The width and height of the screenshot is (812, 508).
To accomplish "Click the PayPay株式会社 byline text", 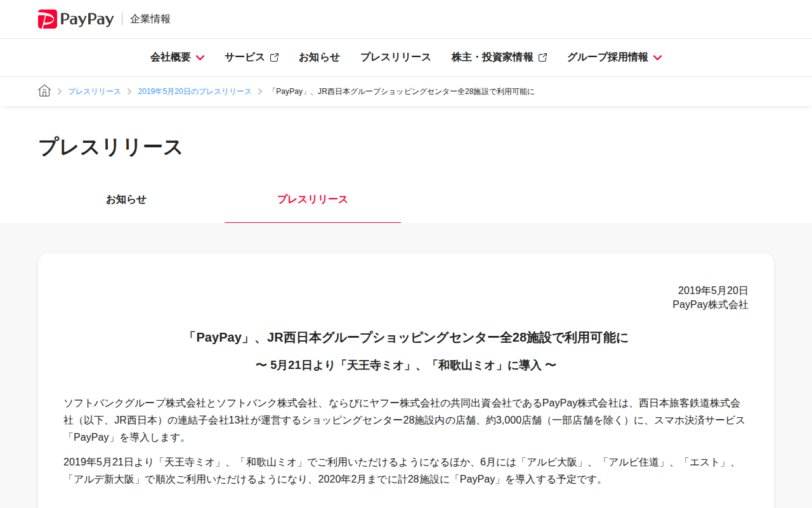I will click(710, 305).
